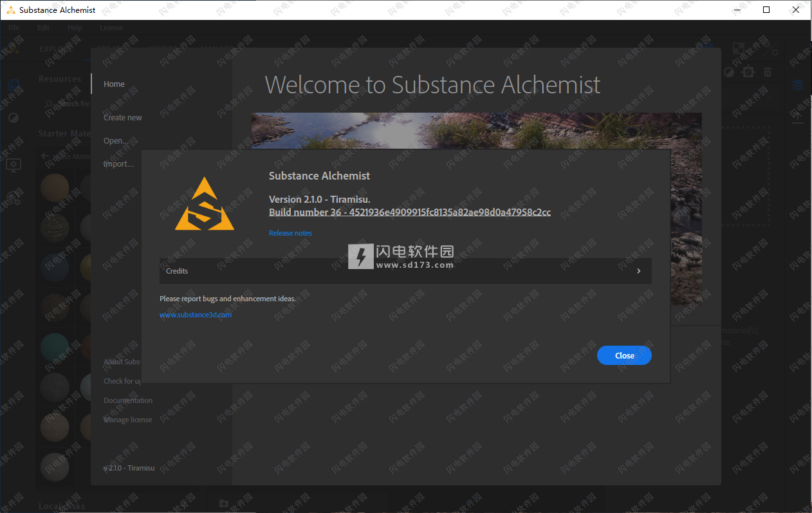Click the half-circle icon in the left sidebar

[14, 118]
